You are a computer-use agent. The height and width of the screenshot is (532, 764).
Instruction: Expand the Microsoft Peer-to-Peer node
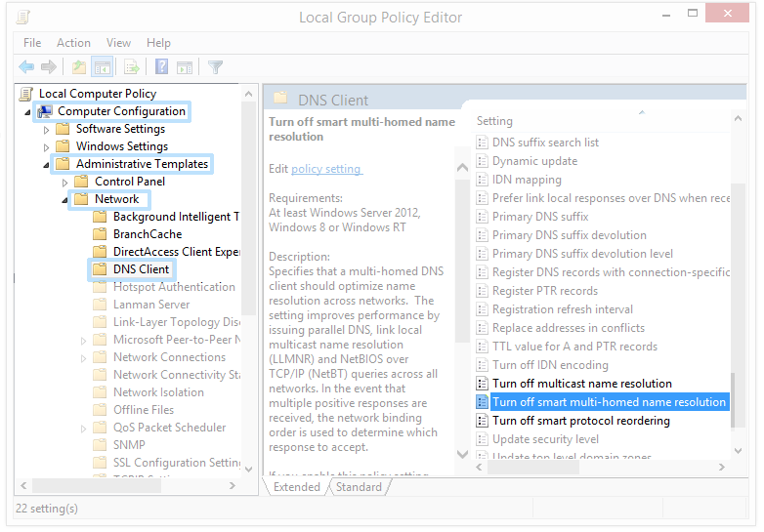[83, 341]
